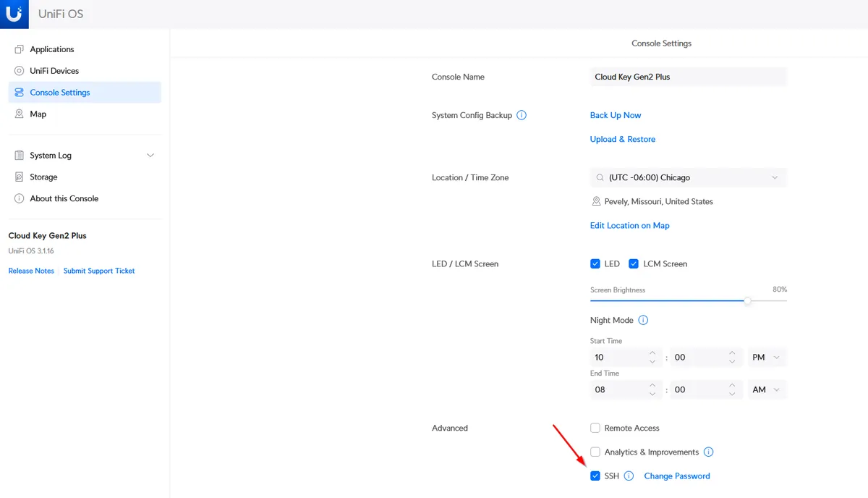Expand the System Log menu chevron

pyautogui.click(x=150, y=156)
